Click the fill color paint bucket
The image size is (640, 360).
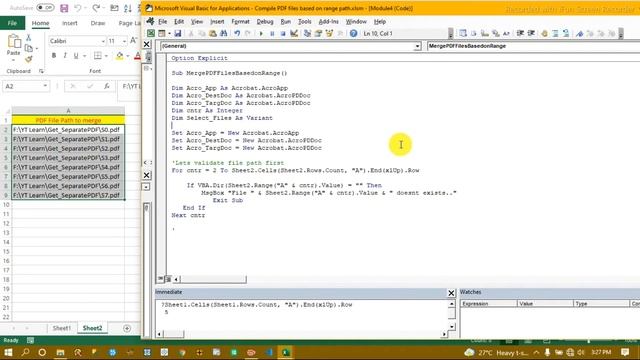[x=119, y=56]
